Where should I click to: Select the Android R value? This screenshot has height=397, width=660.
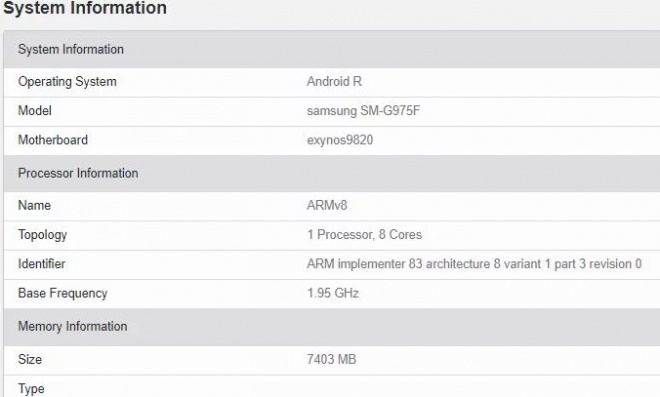point(334,81)
